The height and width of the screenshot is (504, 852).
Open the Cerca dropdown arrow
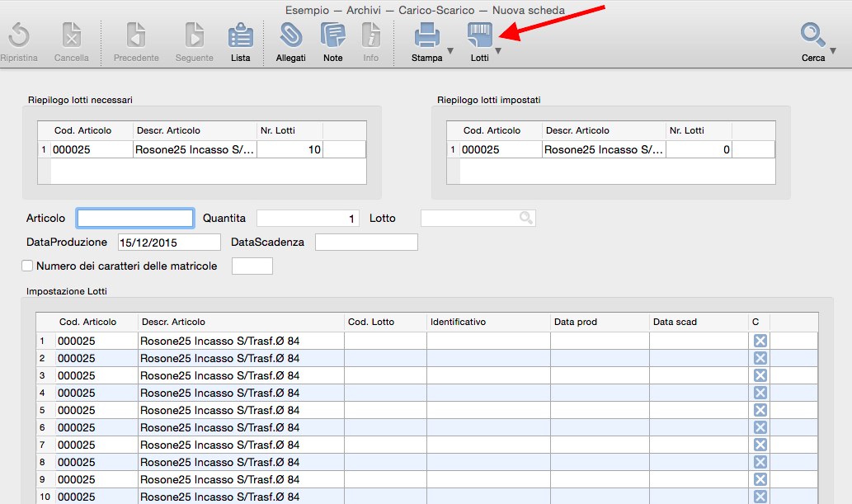point(833,51)
